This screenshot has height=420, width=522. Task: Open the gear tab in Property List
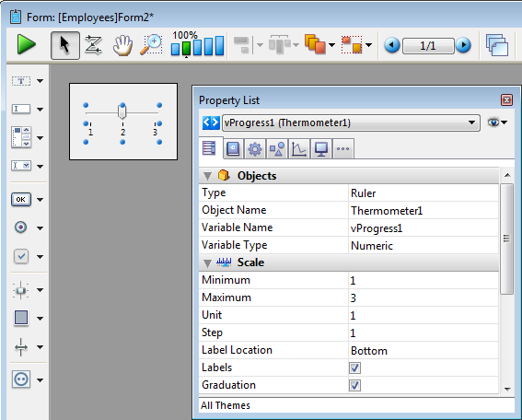[x=255, y=149]
